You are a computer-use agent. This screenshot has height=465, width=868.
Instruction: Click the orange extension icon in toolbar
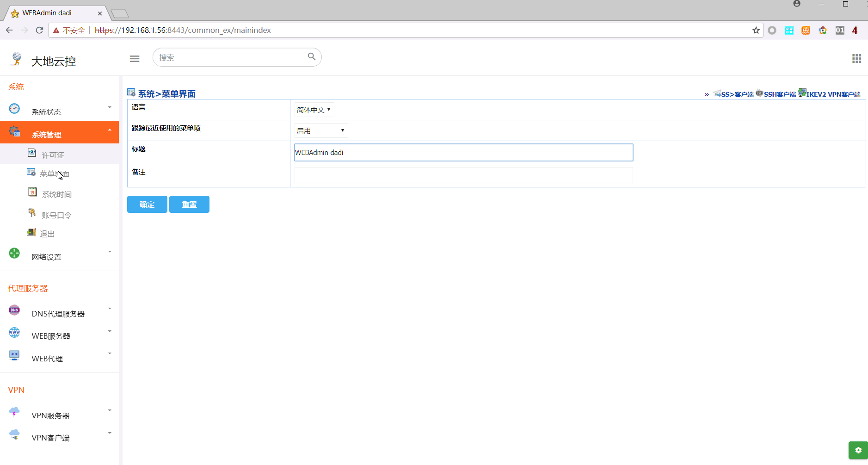click(806, 30)
